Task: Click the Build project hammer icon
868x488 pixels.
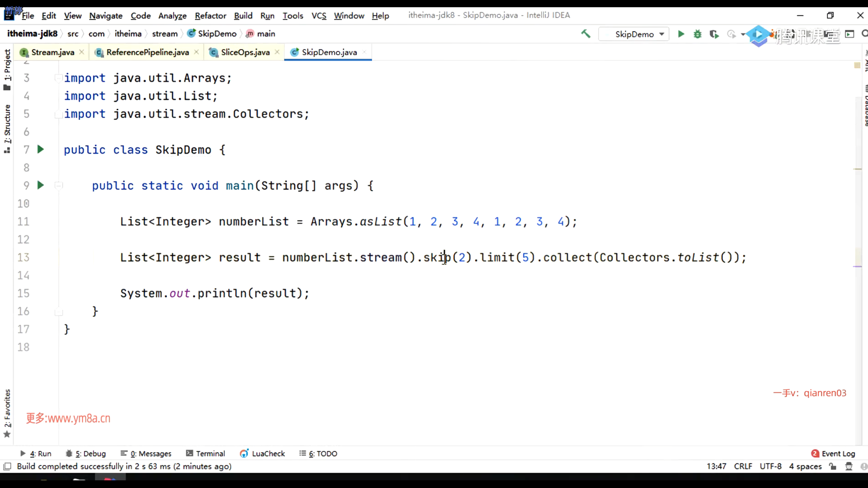Action: (x=586, y=34)
